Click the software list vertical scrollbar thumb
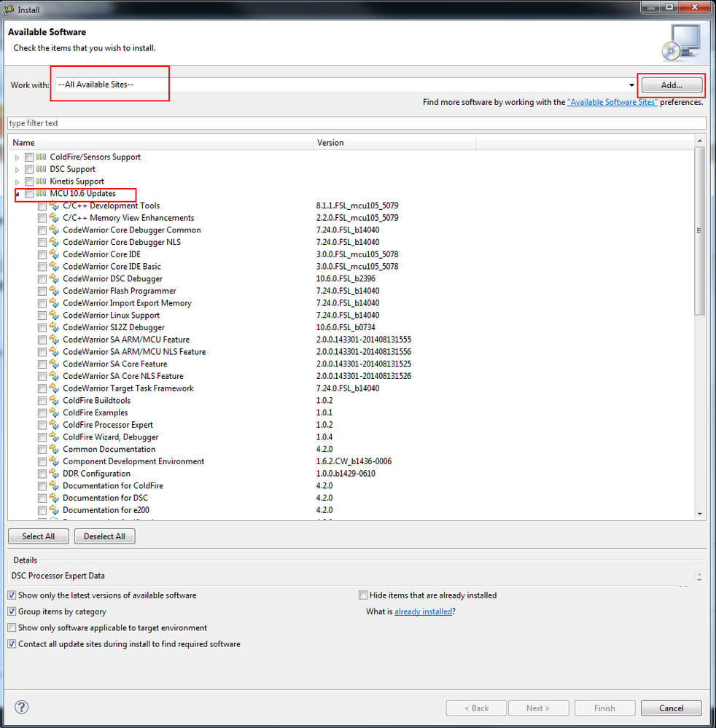 click(x=699, y=231)
